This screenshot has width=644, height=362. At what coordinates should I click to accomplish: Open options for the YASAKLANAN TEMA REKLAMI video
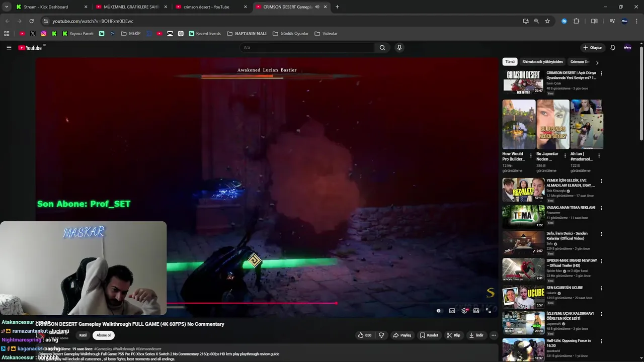pos(601,208)
